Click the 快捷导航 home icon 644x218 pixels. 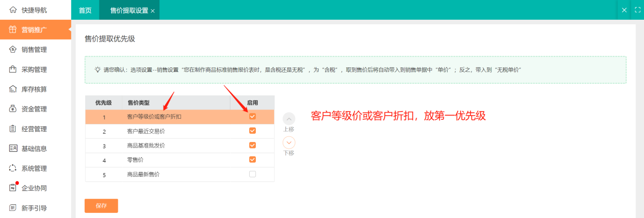coord(13,10)
